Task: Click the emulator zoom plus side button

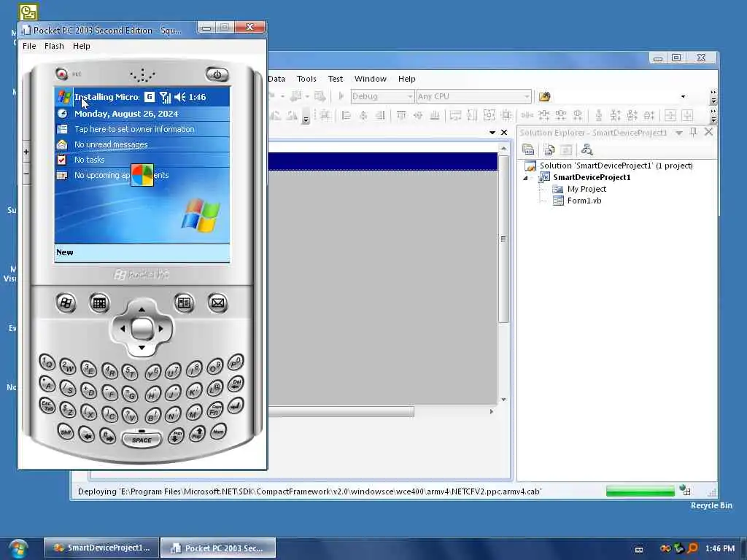Action: (x=26, y=152)
